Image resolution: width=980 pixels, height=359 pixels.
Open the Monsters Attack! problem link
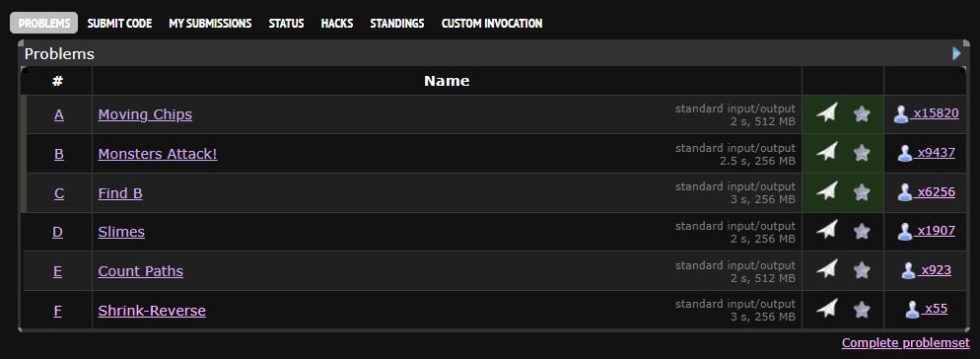tap(158, 154)
